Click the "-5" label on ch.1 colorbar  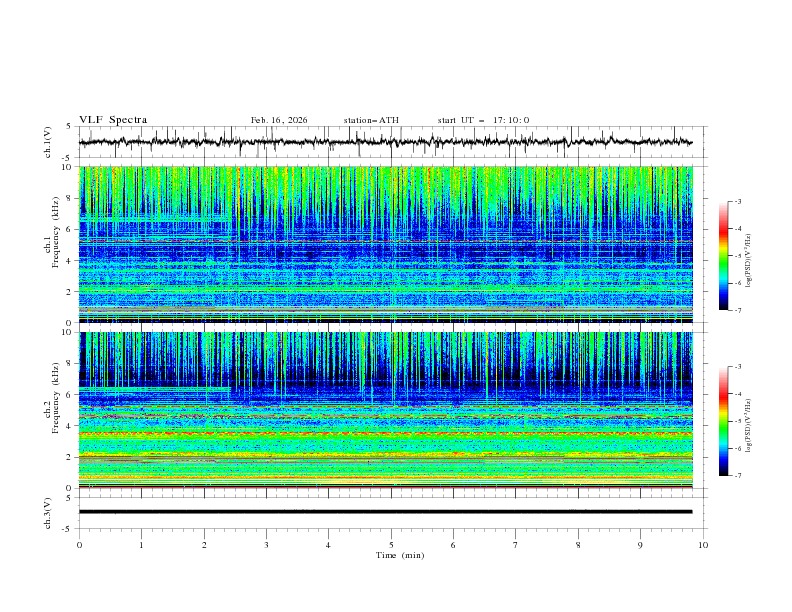coord(738,256)
